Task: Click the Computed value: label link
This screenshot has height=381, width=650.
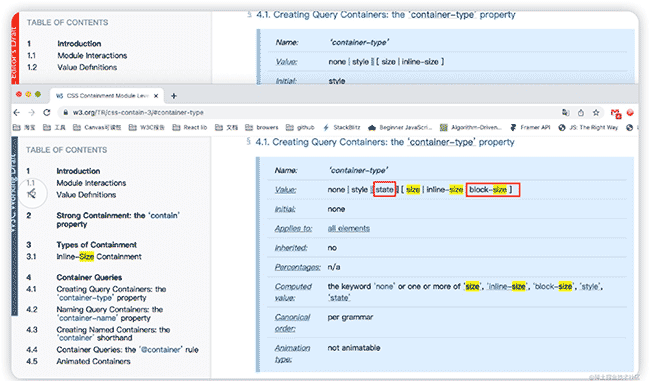Action: click(x=293, y=292)
